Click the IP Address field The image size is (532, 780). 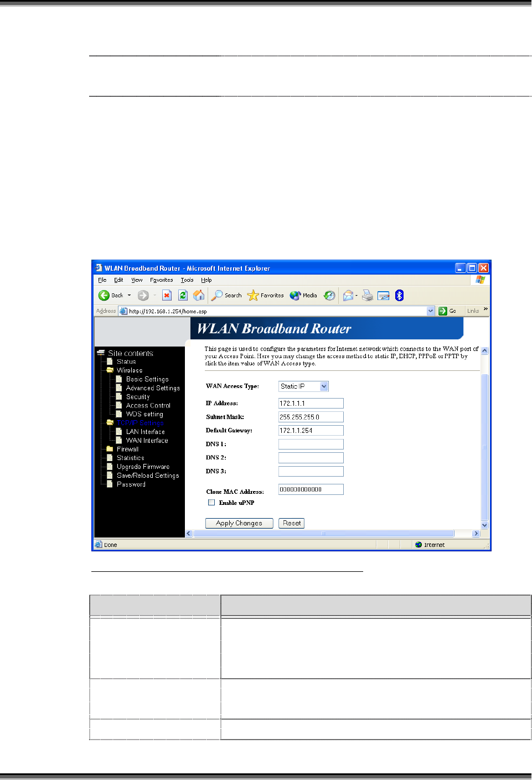click(311, 404)
